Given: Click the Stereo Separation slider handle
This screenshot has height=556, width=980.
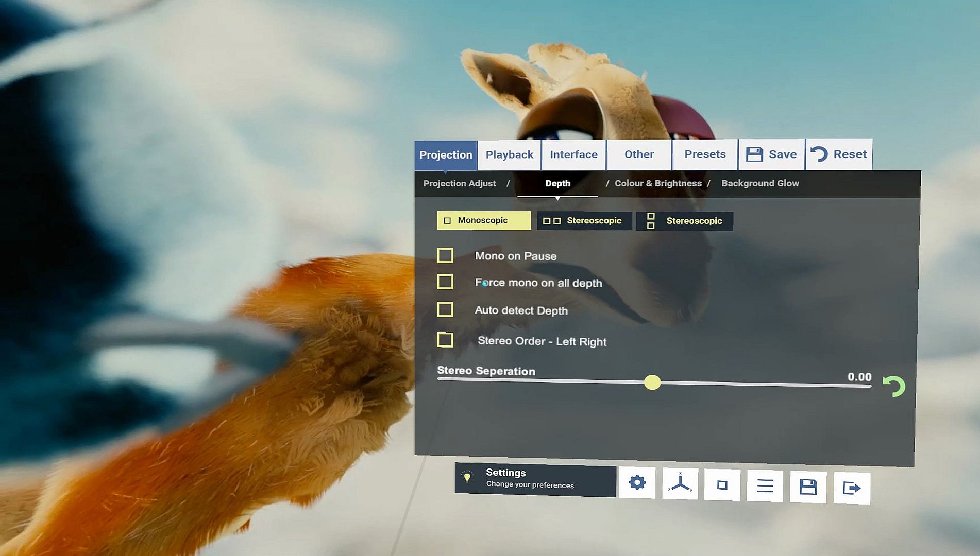Looking at the screenshot, I should (x=652, y=383).
